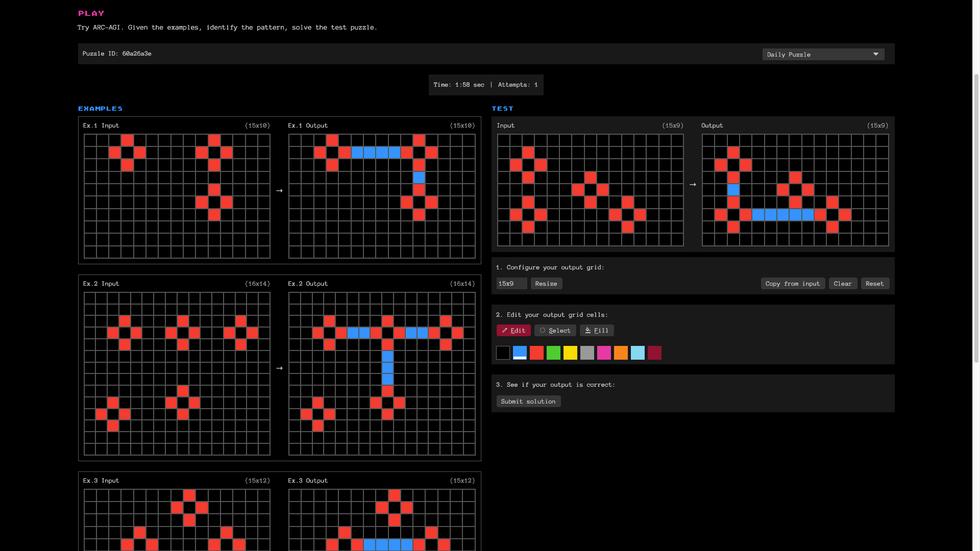Click the PLAY heading
This screenshot has width=980, height=551.
[91, 13]
